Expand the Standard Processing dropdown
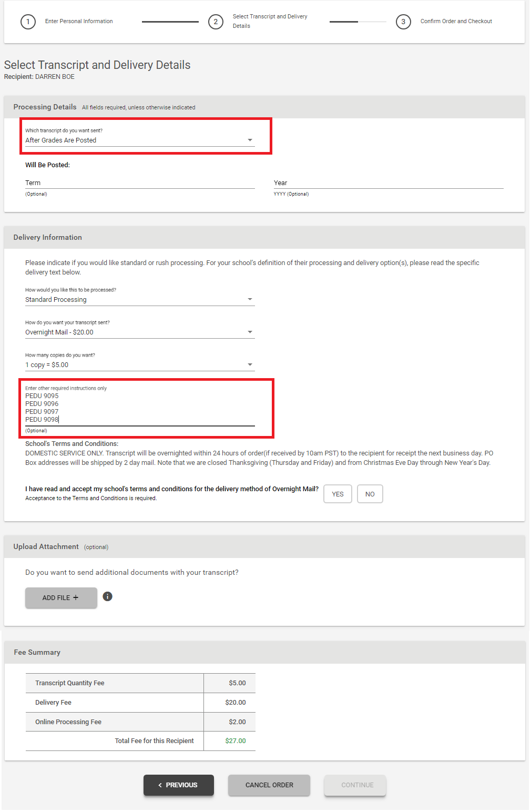 coord(140,299)
